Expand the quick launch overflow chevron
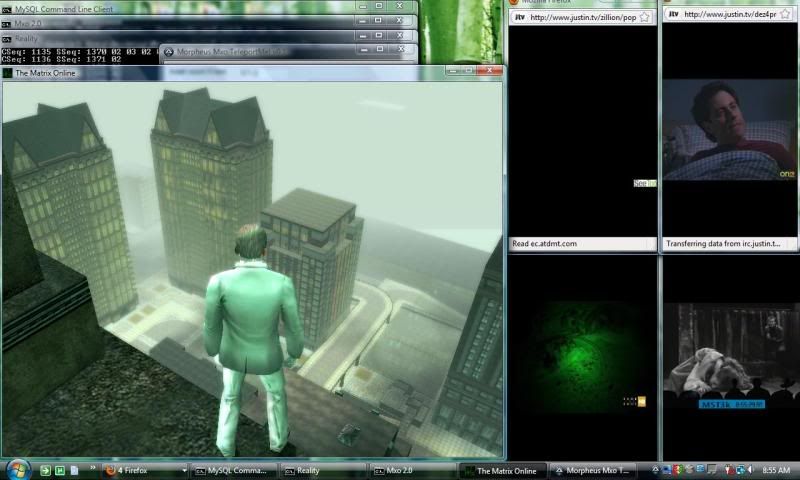800x480 pixels. tap(93, 468)
